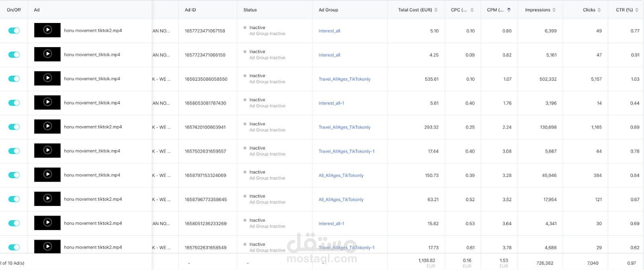The height and width of the screenshot is (270, 644).
Task: Toggle off ad 1657420100603941 switch
Action: point(14,127)
